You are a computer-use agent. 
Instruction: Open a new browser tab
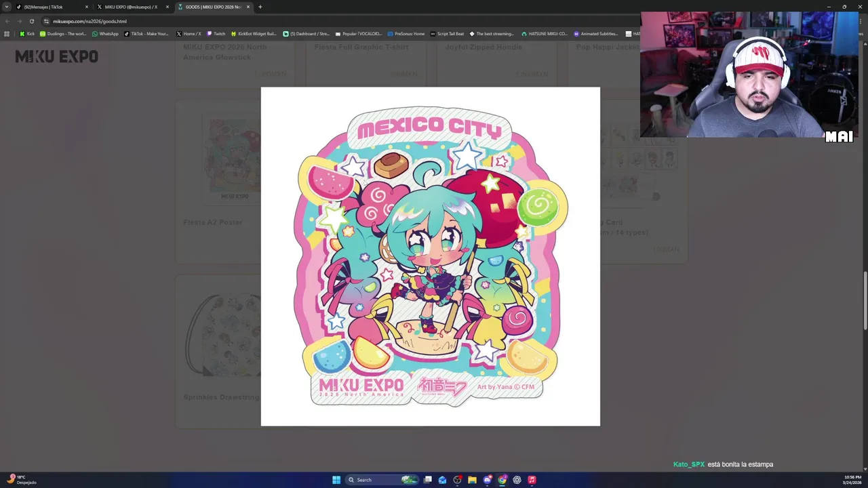(x=260, y=7)
